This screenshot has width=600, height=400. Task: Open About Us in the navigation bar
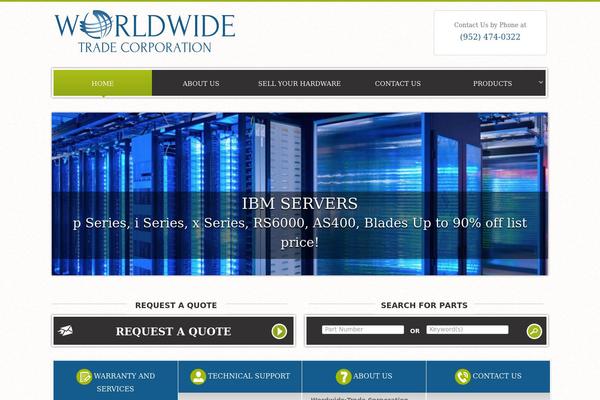point(201,83)
